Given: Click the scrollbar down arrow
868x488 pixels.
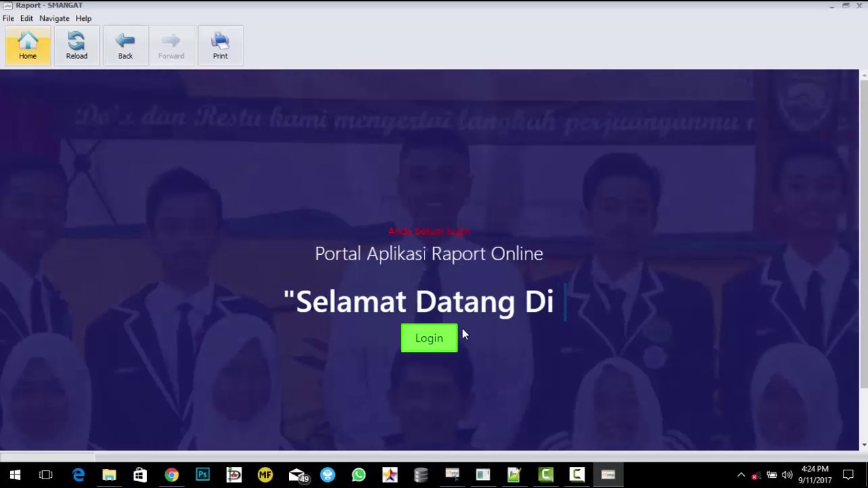Looking at the screenshot, I should [x=864, y=445].
